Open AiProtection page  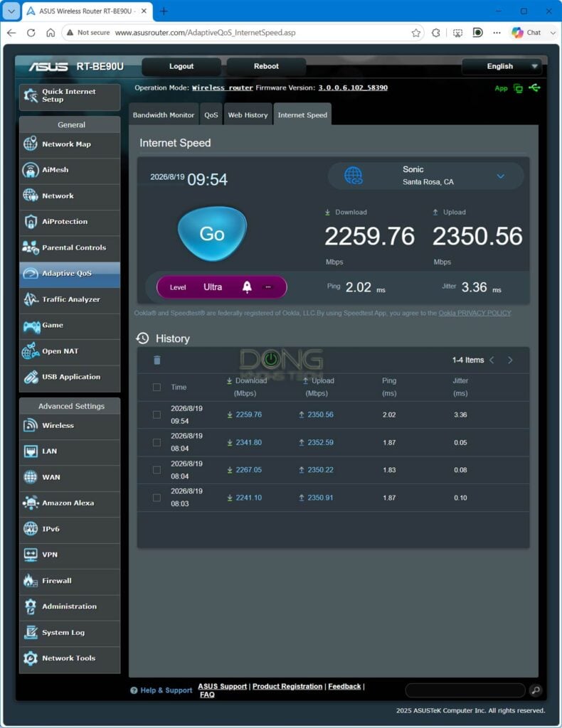pos(70,222)
